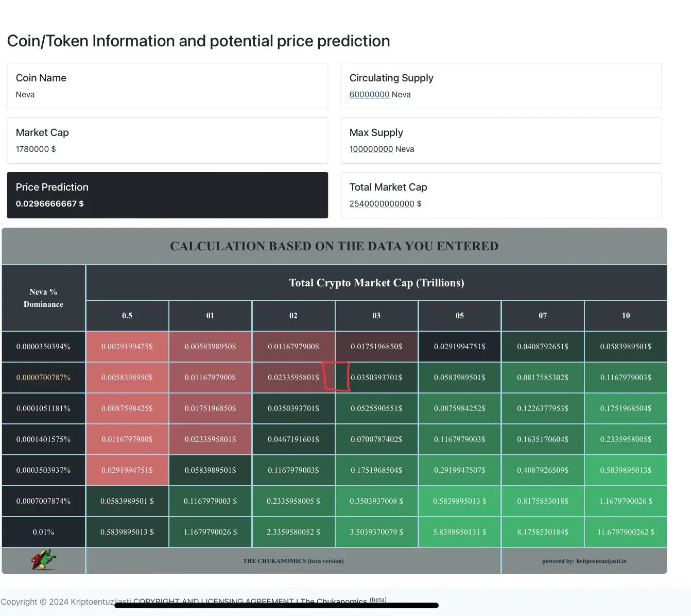Open the Copyright and Licensing Agreement link
Screen dimensions: 691x616
coord(213,601)
